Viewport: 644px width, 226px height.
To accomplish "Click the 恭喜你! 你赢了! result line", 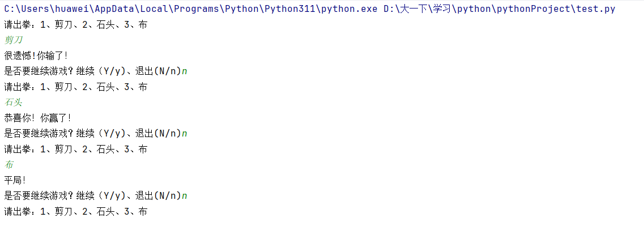I will pyautogui.click(x=38, y=118).
